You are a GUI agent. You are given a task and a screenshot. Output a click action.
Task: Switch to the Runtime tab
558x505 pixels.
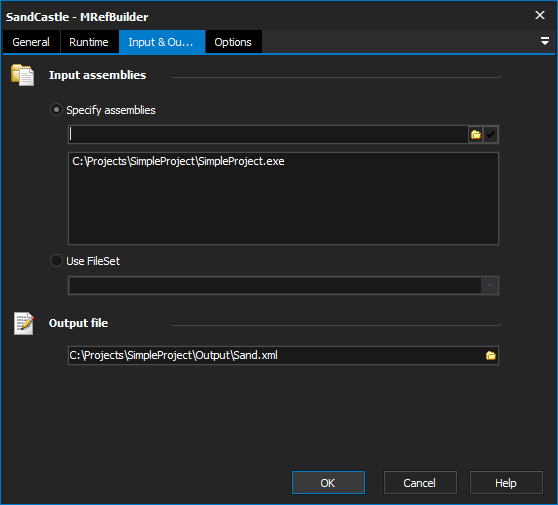(89, 42)
